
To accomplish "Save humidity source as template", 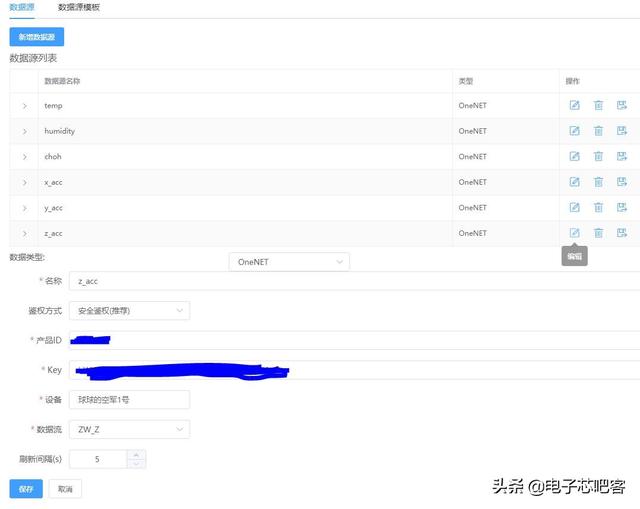I will (x=622, y=131).
